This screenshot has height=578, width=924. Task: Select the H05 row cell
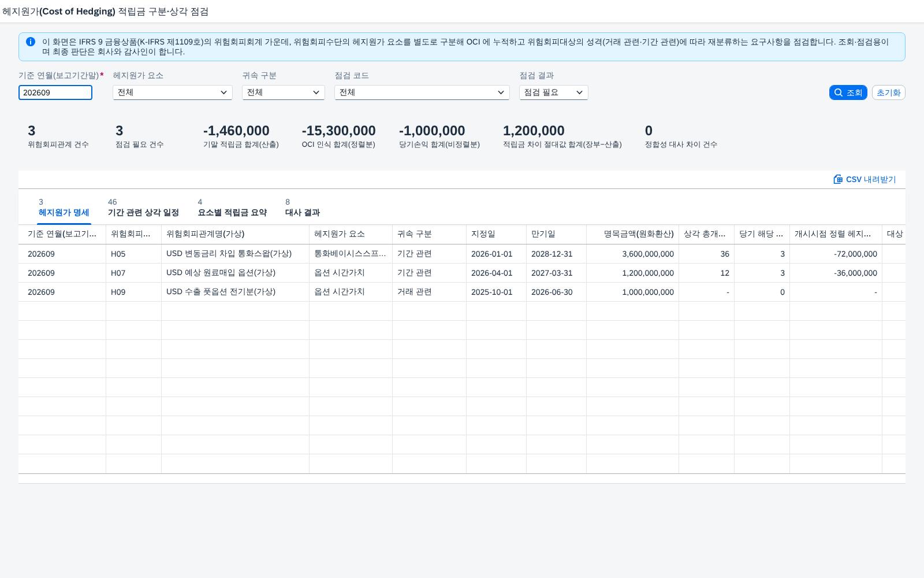134,254
